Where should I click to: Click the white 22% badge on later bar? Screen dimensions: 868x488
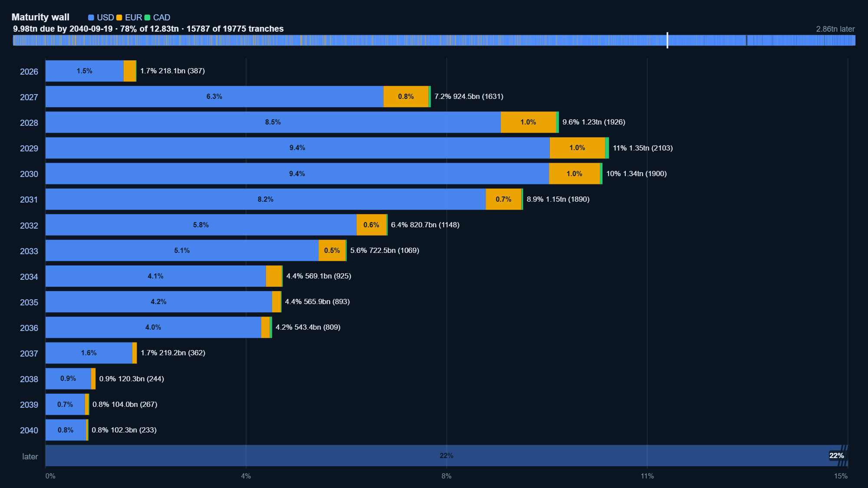836,455
